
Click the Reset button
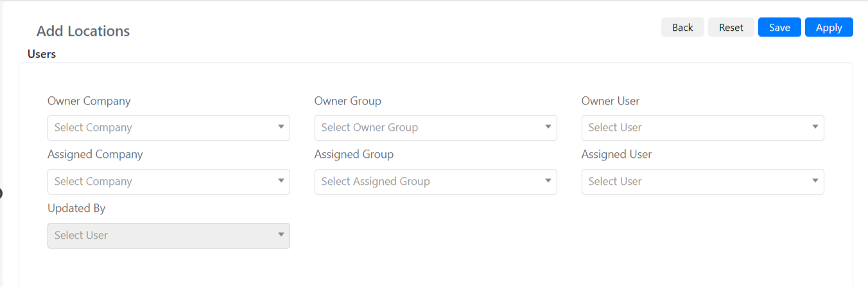(731, 27)
